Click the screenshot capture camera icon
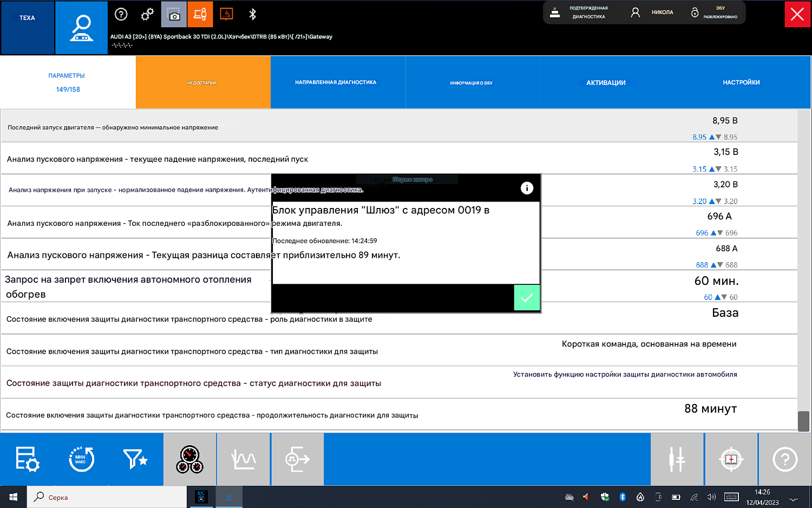The image size is (812, 508). (x=174, y=15)
